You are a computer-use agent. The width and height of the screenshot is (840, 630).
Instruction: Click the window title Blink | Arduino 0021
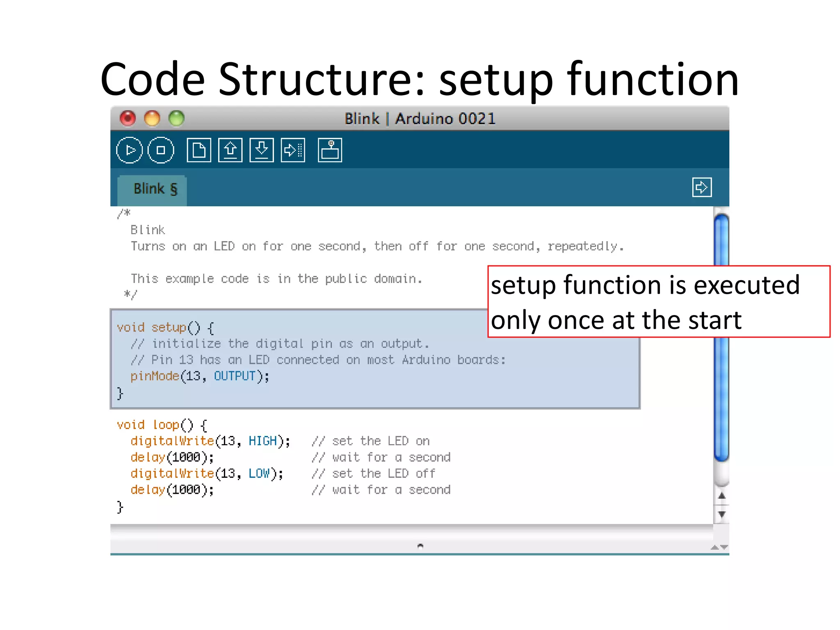coord(420,119)
